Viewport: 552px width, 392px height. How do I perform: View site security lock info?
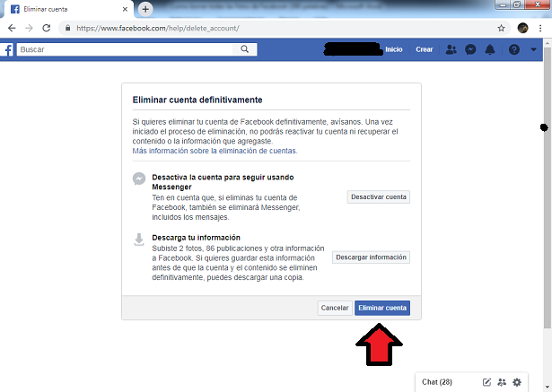68,28
